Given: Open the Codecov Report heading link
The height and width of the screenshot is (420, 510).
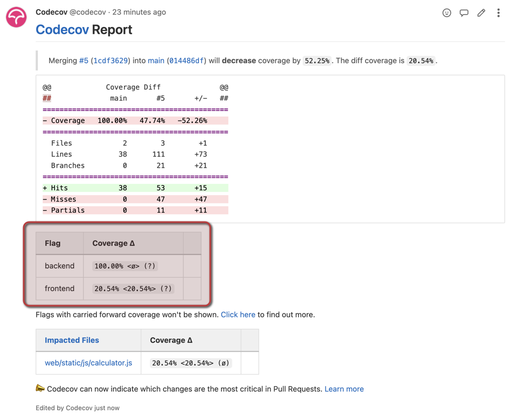Looking at the screenshot, I should click(62, 30).
